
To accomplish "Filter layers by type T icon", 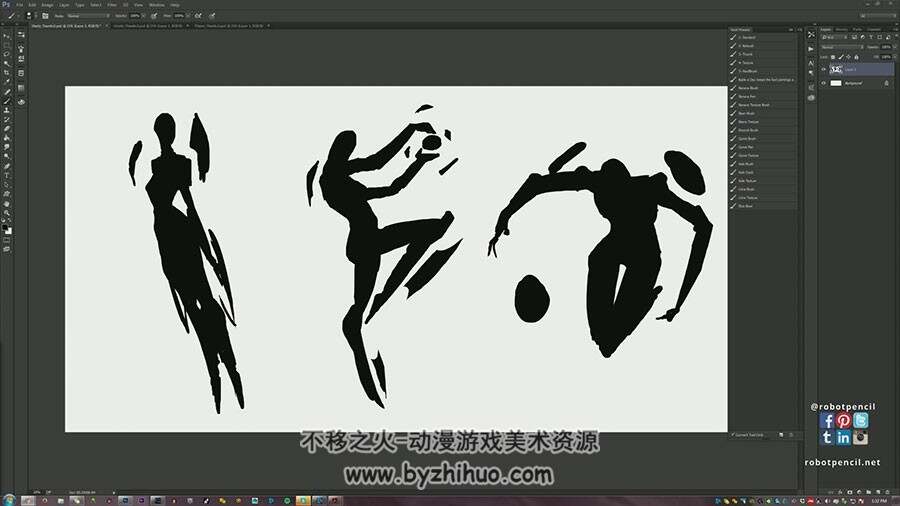I will [x=871, y=37].
